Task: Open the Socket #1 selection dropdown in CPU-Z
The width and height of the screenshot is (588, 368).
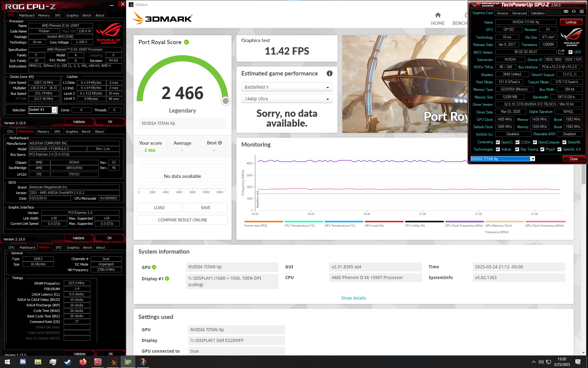Action: pos(43,110)
